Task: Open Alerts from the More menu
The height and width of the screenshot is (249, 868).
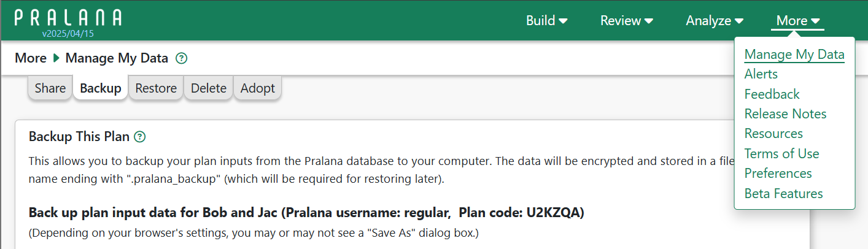Action: (x=761, y=74)
